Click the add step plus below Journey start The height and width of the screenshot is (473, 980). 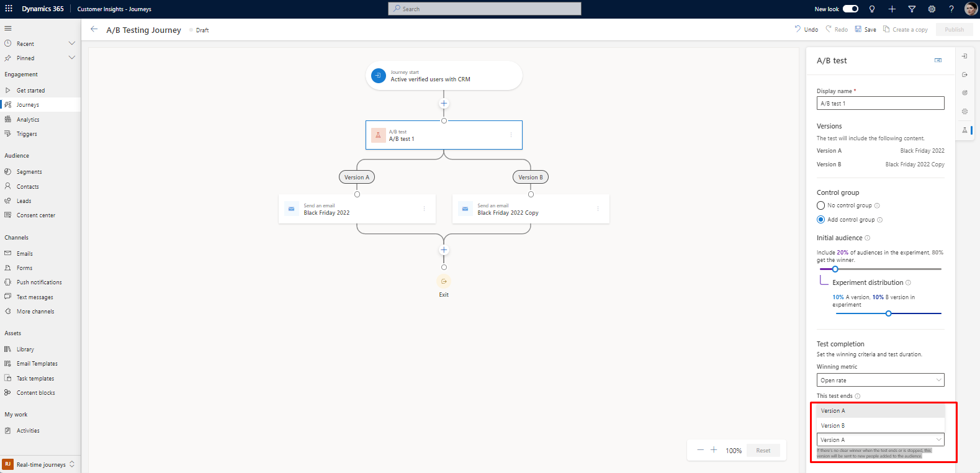click(x=444, y=104)
